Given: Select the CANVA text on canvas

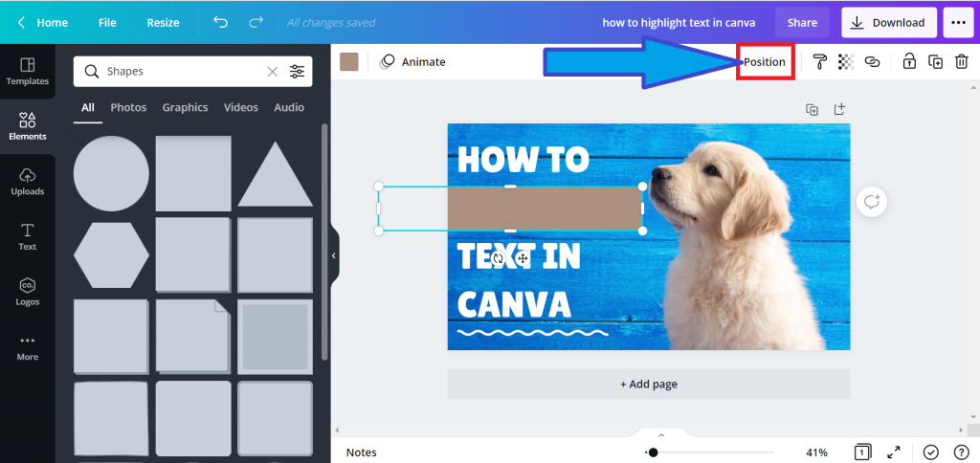Looking at the screenshot, I should point(514,305).
